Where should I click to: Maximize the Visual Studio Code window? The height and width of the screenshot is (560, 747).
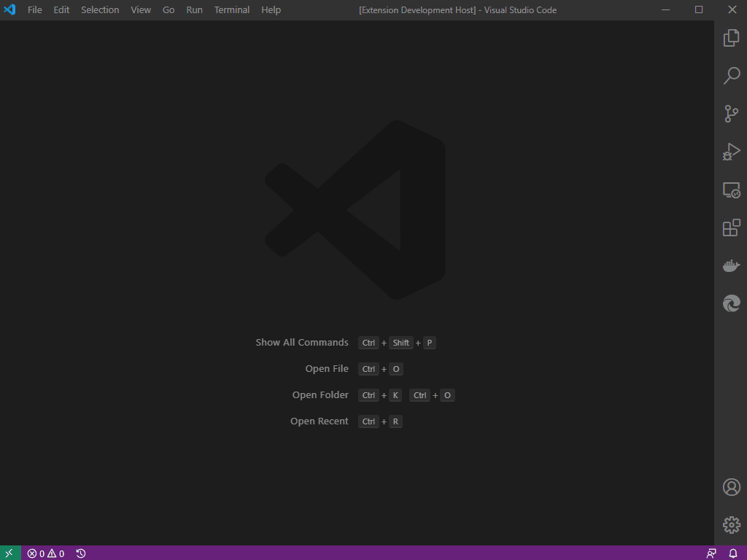pos(699,9)
